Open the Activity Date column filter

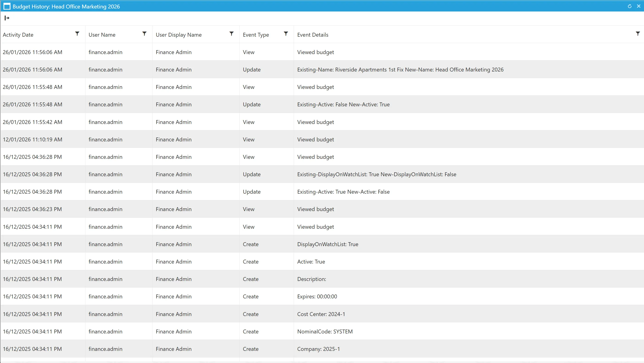coord(77,33)
